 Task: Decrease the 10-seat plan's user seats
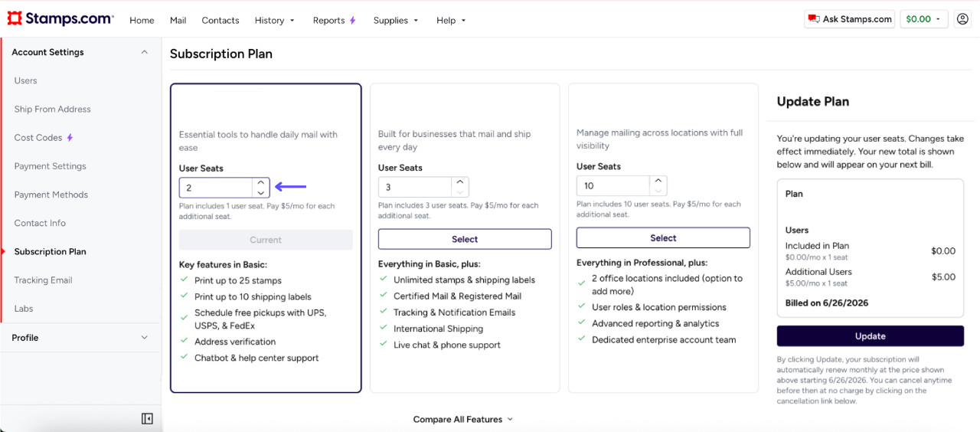(x=658, y=191)
